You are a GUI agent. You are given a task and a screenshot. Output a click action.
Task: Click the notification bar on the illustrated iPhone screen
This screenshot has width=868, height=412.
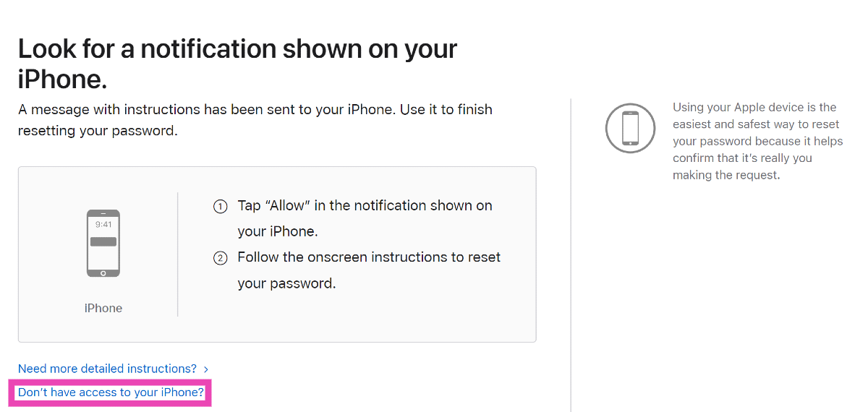[103, 241]
